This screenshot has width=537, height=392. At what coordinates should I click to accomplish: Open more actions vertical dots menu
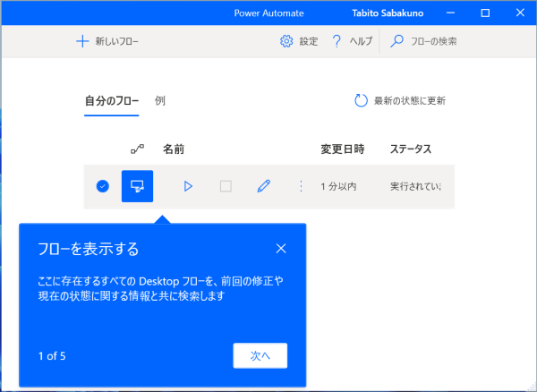[x=301, y=186]
